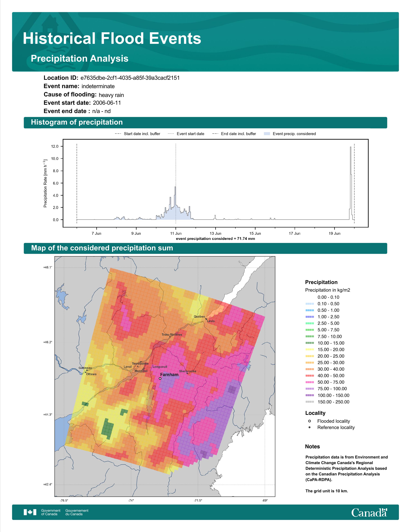411x532 pixels.
Task: Select the Histogram of precipitation section header
Action: click(x=77, y=122)
